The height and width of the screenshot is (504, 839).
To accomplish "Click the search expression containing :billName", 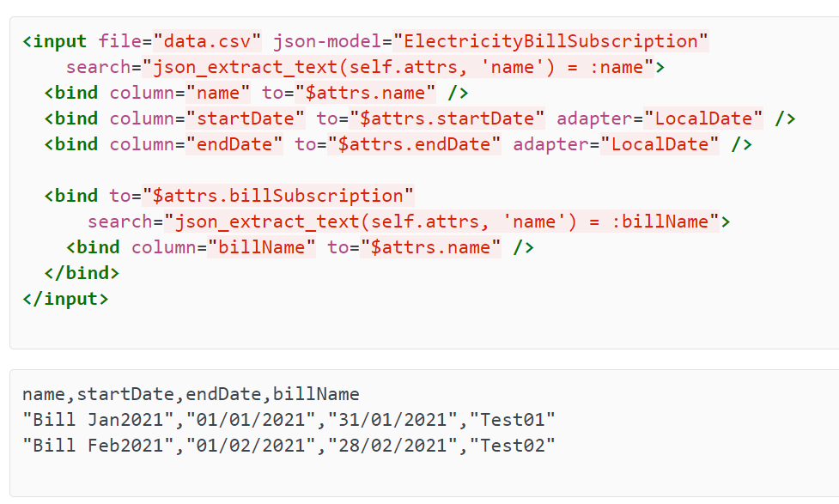I will [442, 221].
